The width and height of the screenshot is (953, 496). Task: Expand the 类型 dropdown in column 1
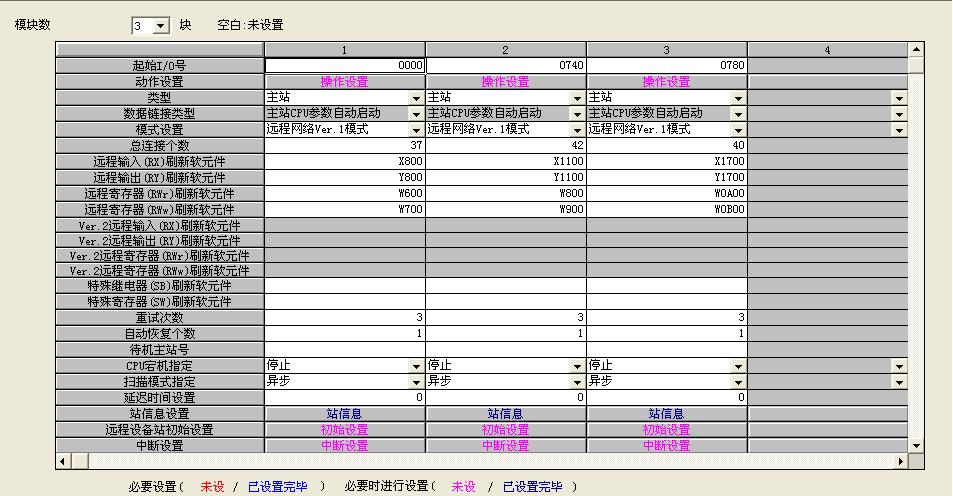[x=416, y=98]
